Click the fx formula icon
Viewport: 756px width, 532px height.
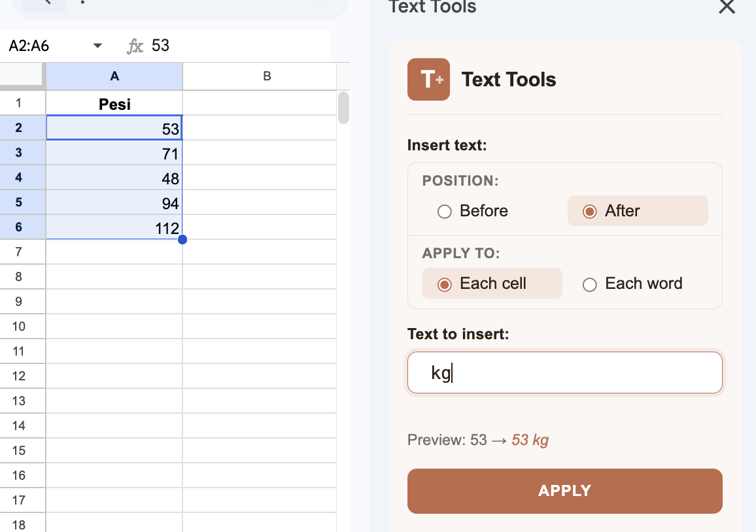tap(134, 46)
